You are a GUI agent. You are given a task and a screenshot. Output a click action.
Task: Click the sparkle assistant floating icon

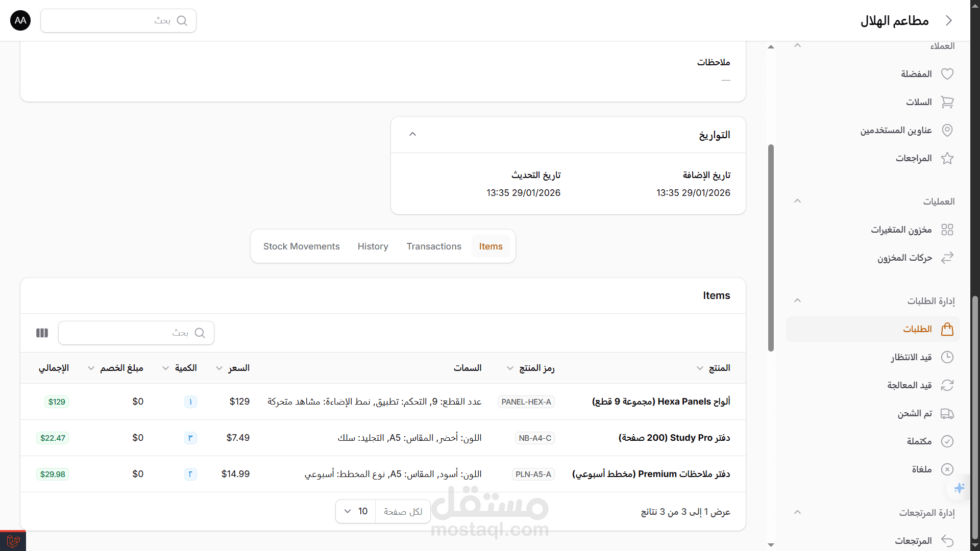[x=959, y=488]
